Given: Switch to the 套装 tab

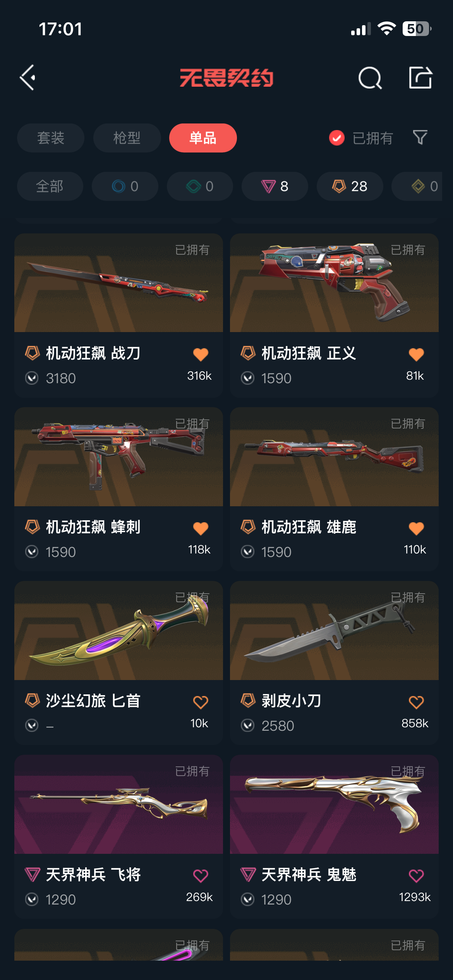Looking at the screenshot, I should click(51, 138).
